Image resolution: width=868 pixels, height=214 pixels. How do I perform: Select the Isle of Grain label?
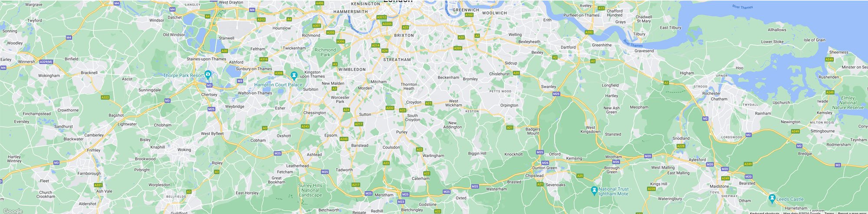815,40
